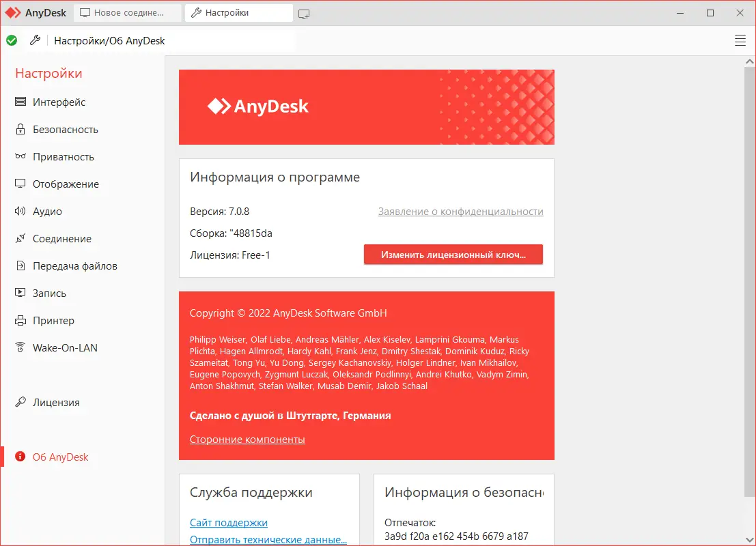
Task: Click the fingerprint value 3a9d f20a text
Action: pos(456,536)
